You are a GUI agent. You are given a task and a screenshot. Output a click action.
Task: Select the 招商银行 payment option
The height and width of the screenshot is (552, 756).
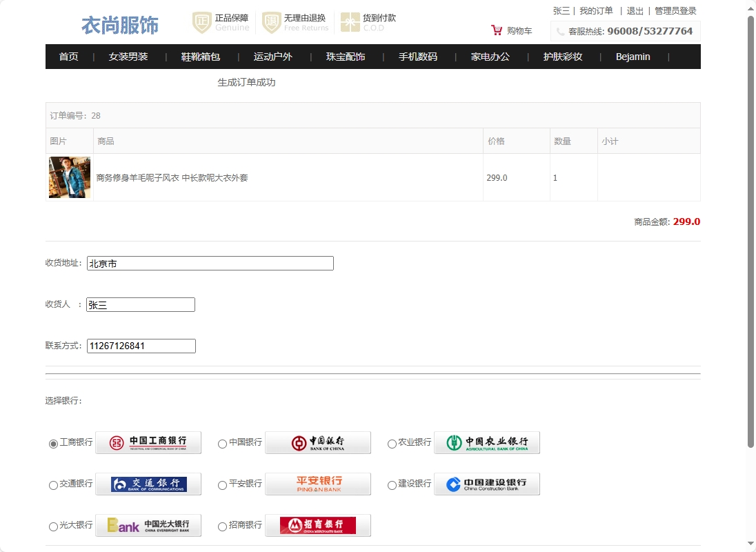222,526
